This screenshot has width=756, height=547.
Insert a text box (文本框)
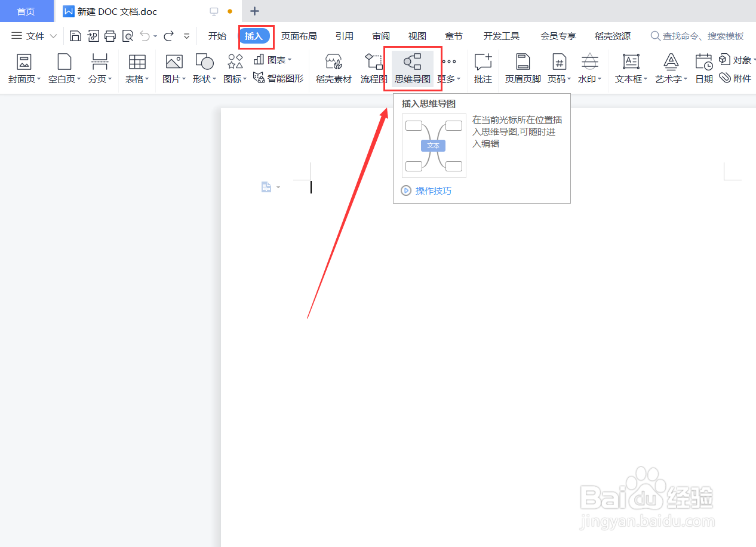[631, 69]
